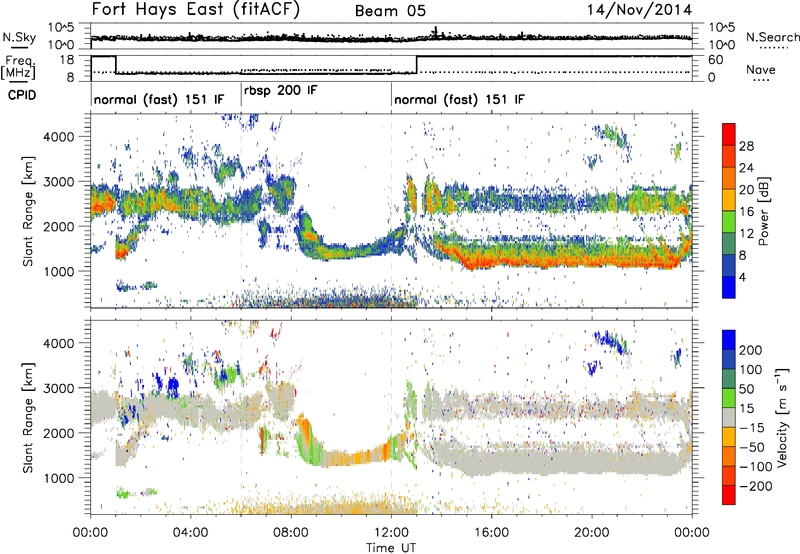Click the 'Velocity [m s-1]' colorbar label

tap(782, 418)
